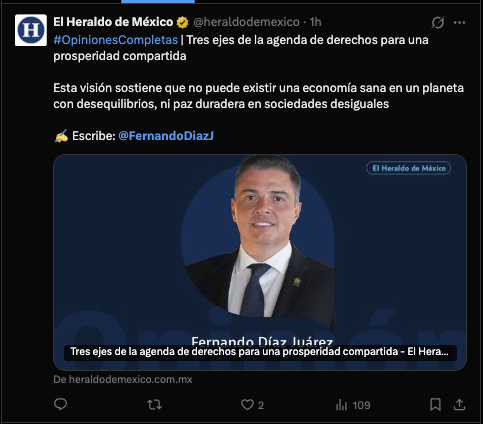
Task: Open the 1h timestamp permalink
Action: (x=315, y=22)
